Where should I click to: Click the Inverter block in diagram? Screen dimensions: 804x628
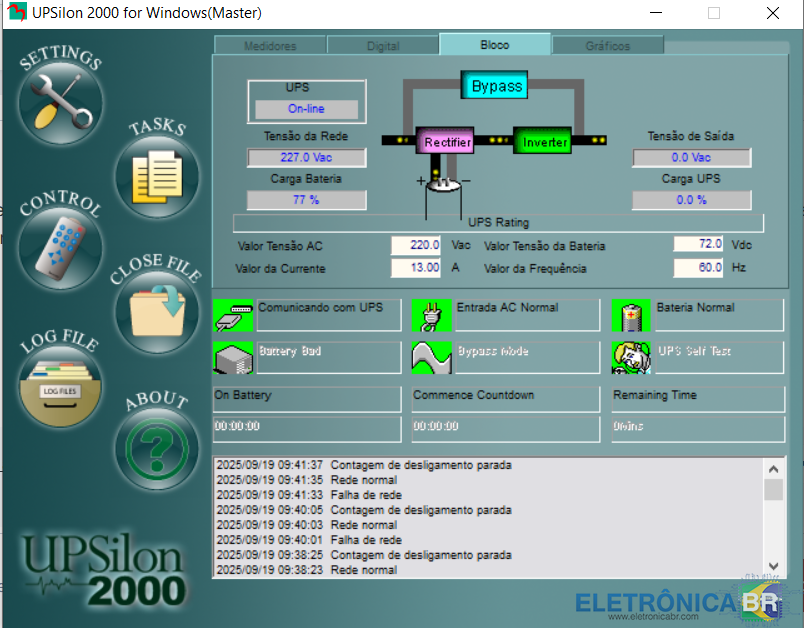(x=545, y=142)
